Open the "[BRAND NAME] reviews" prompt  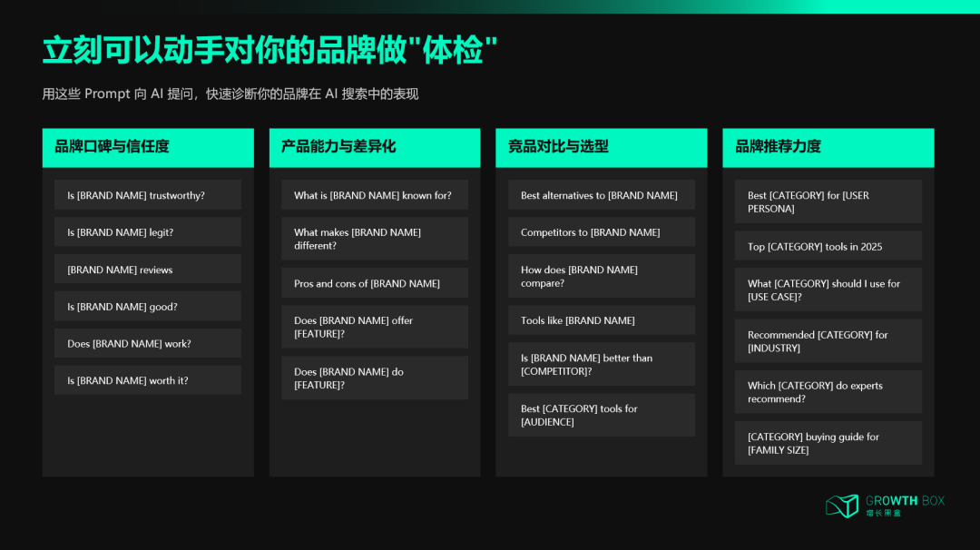[147, 269]
